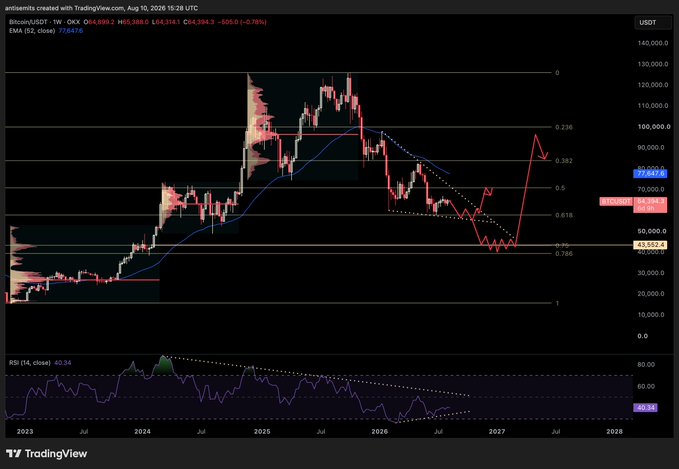Click the 0.236 Fibonacci level label

(563, 127)
